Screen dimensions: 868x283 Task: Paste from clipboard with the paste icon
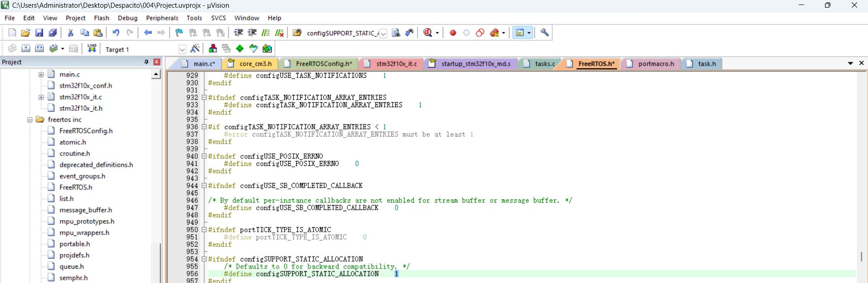click(x=98, y=33)
